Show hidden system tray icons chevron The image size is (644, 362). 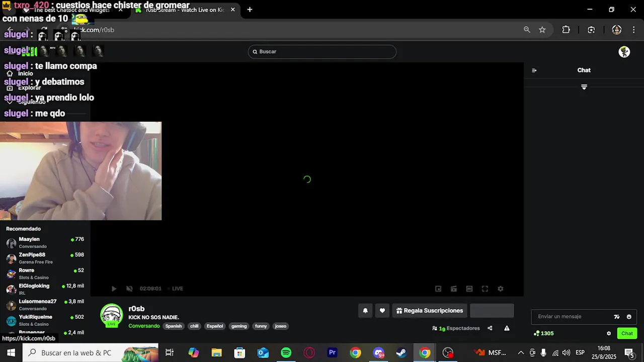(x=521, y=353)
